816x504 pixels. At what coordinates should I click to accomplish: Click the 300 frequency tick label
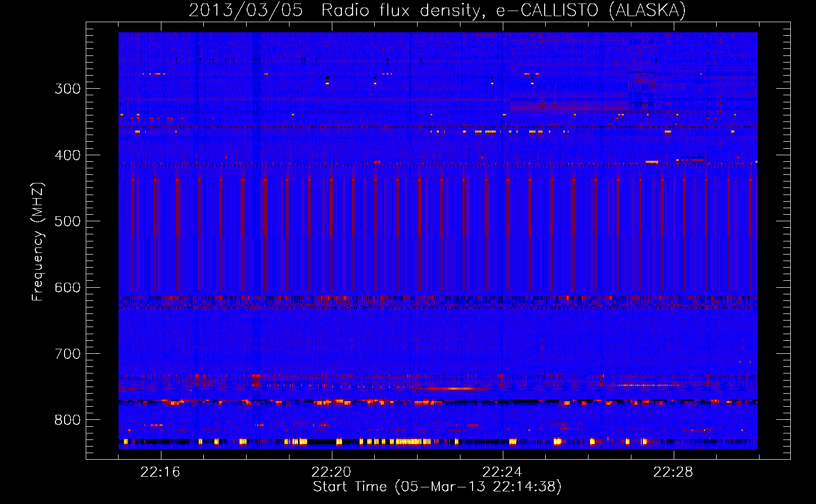pyautogui.click(x=68, y=89)
